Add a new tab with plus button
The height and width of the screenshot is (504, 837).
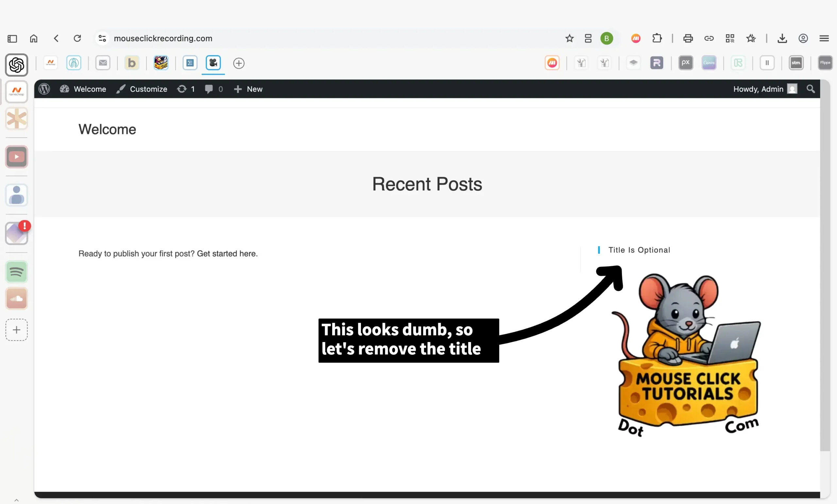(x=239, y=63)
